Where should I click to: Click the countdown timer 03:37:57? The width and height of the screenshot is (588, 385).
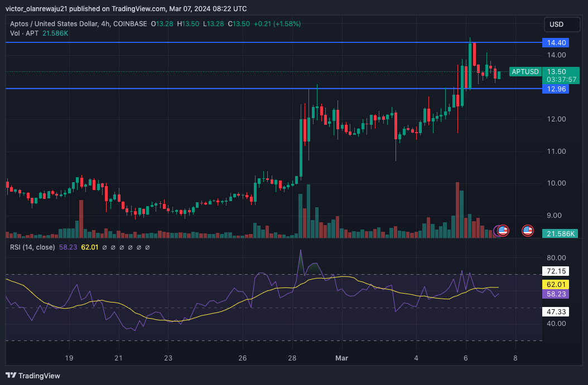[x=561, y=80]
